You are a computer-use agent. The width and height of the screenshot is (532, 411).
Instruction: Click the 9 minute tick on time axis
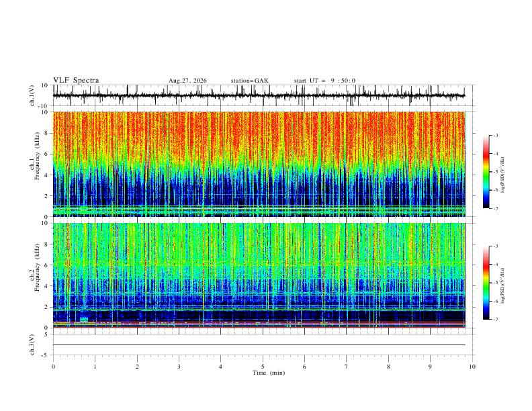(x=430, y=367)
